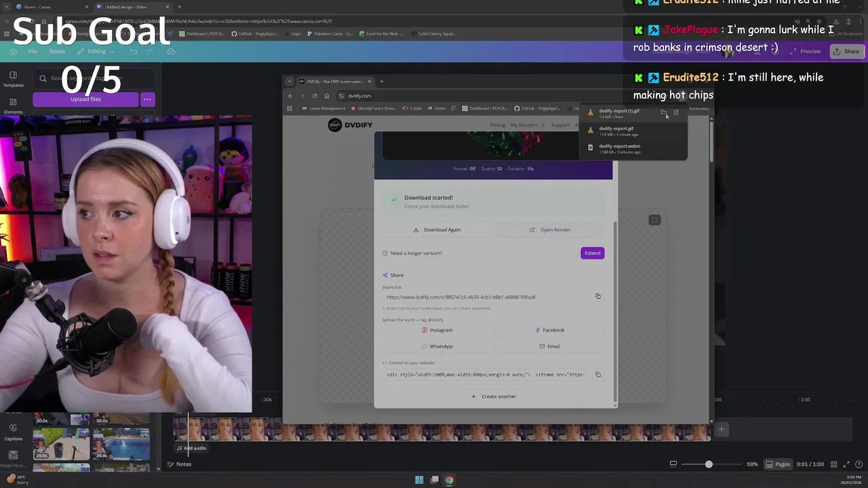Copy the share link via copy icon
This screenshot has width=868, height=488.
click(x=597, y=296)
